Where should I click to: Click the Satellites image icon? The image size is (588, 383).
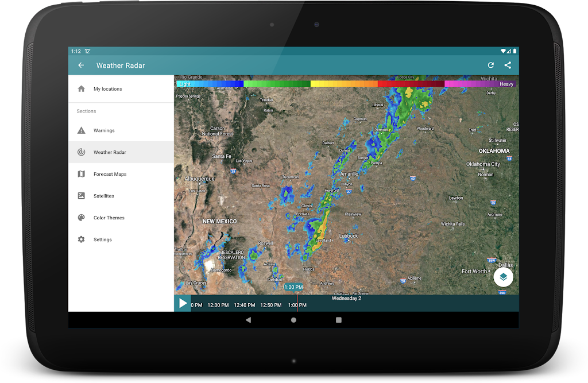82,195
